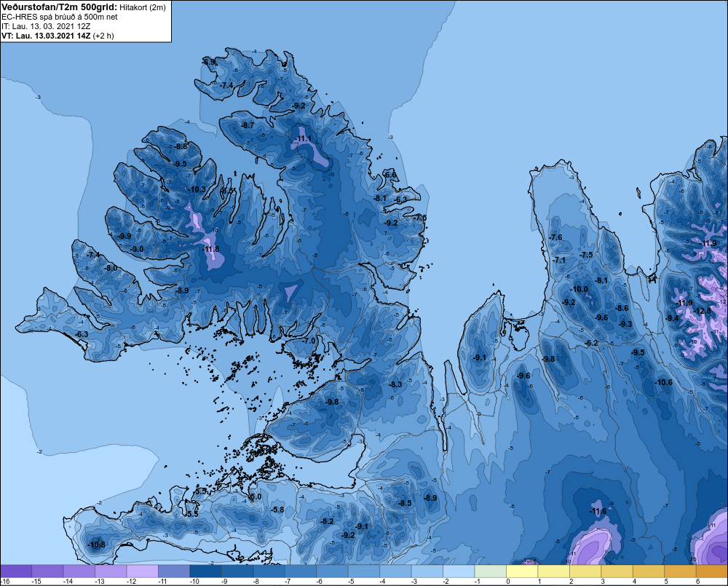Click the -6.6 temperature label
Image resolution: width=728 pixels, height=586 pixels.
[x=390, y=175]
